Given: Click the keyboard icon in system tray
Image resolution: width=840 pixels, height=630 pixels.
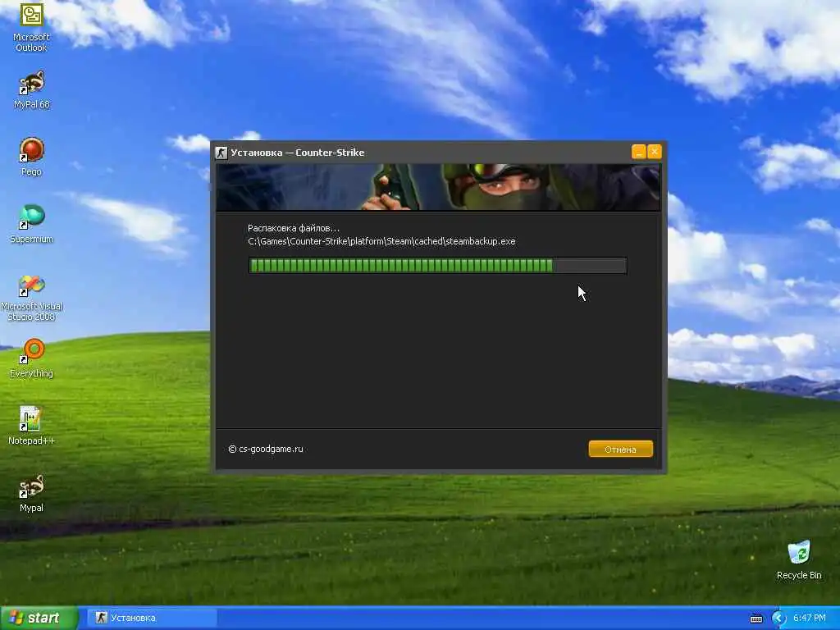Looking at the screenshot, I should [x=756, y=619].
